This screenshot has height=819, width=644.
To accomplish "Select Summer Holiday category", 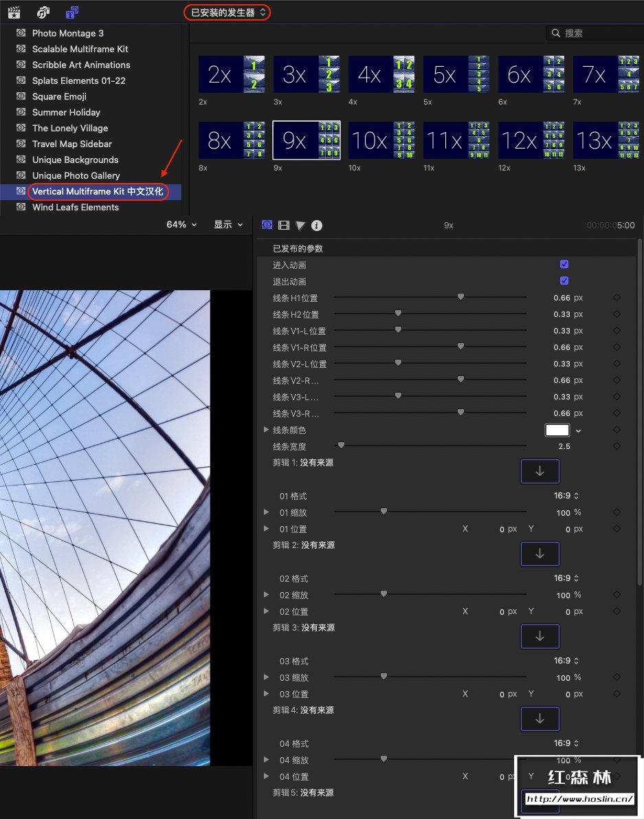I will [66, 112].
